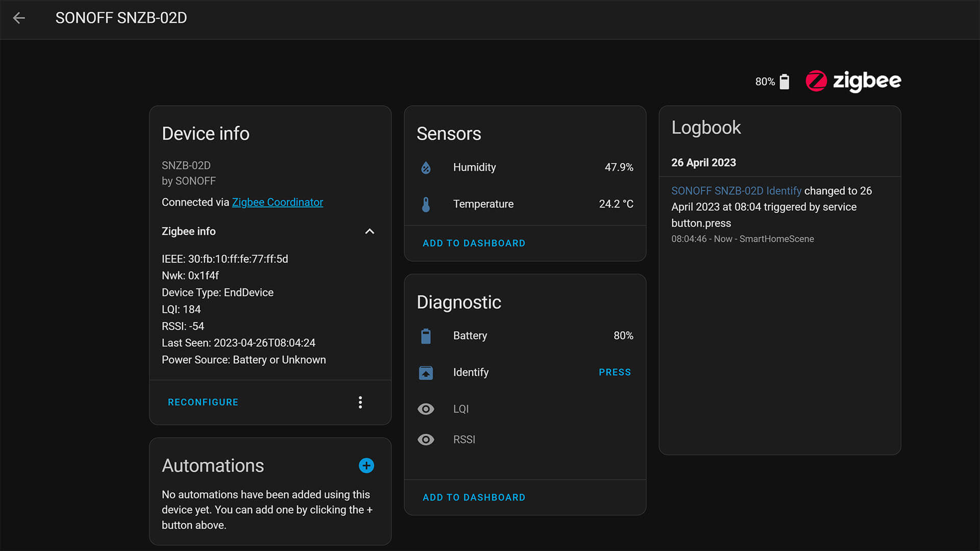Viewport: 980px width, 551px height.
Task: Click the RSSI: -54 line
Action: [x=183, y=327]
